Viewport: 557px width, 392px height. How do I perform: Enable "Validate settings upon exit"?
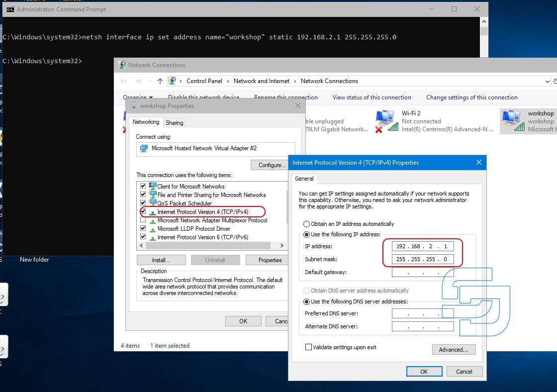[308, 347]
